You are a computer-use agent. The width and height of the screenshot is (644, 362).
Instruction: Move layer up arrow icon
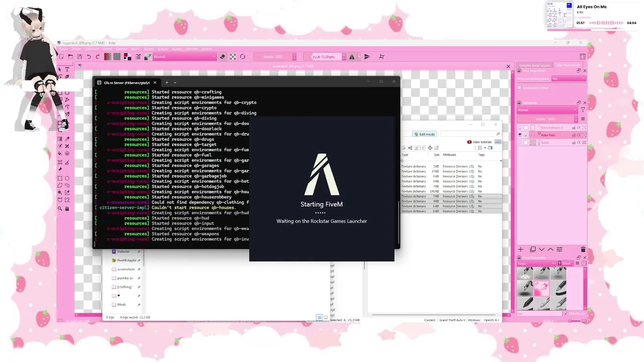tap(550, 249)
